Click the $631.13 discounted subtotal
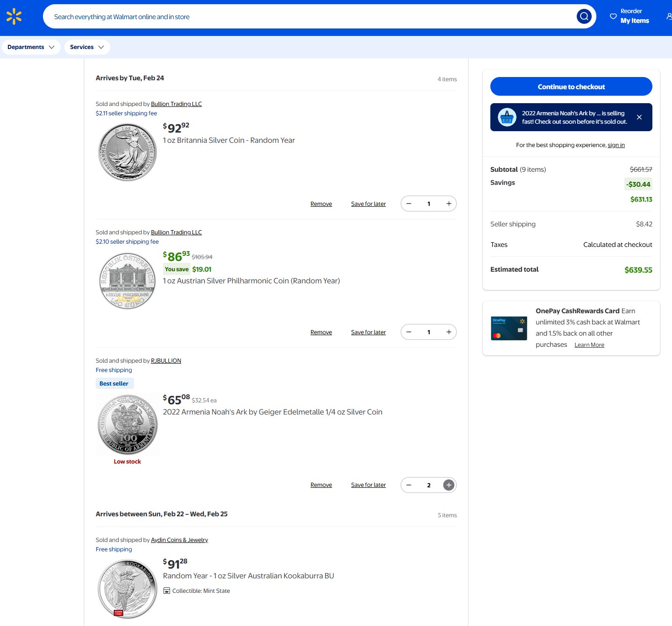Screen dimensions: 672x626 (x=641, y=199)
